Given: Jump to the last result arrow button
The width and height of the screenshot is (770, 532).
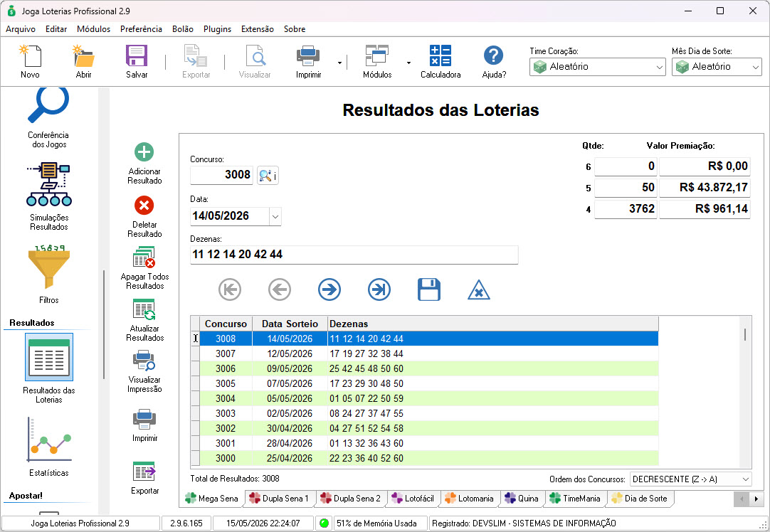Looking at the screenshot, I should (x=379, y=289).
